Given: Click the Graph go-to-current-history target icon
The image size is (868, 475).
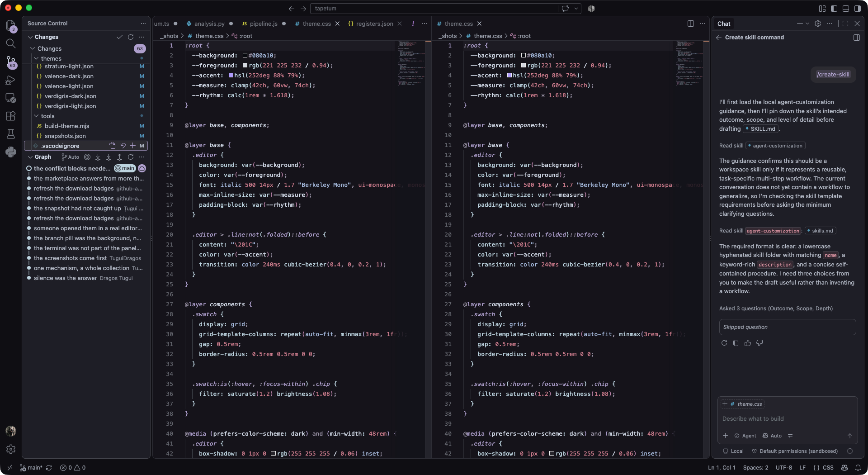Looking at the screenshot, I should [87, 157].
